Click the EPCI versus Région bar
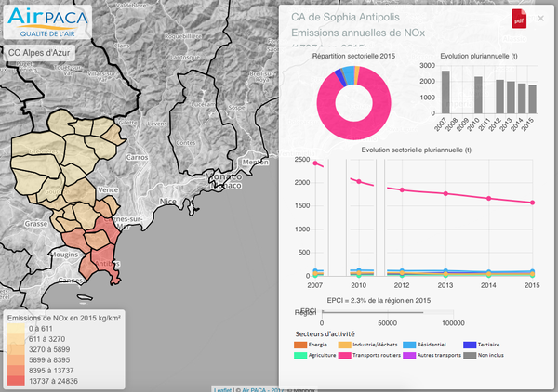This screenshot has height=392, width=558. (387, 313)
